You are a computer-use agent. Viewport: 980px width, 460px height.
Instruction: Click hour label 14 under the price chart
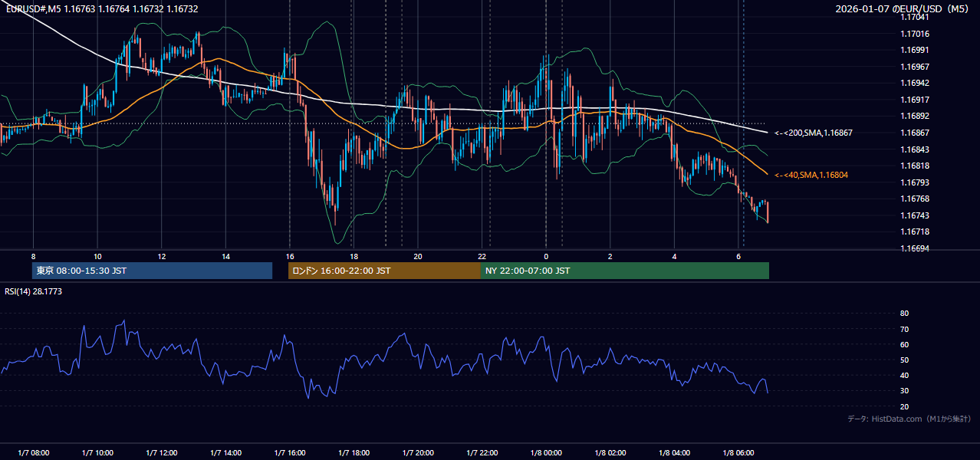point(225,256)
